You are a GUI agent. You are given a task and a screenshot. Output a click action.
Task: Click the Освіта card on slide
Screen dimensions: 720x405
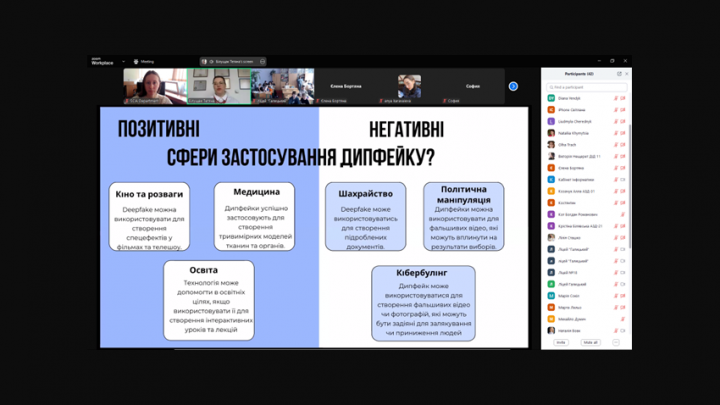point(209,300)
